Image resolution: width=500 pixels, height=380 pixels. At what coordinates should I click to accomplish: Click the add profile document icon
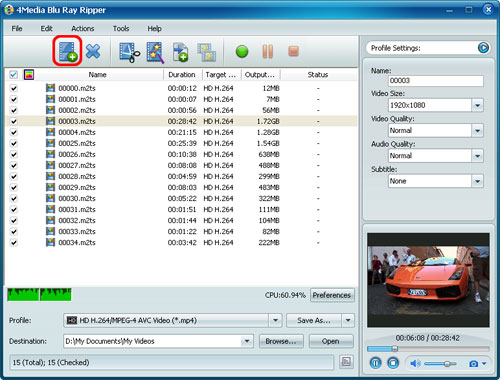(x=181, y=52)
